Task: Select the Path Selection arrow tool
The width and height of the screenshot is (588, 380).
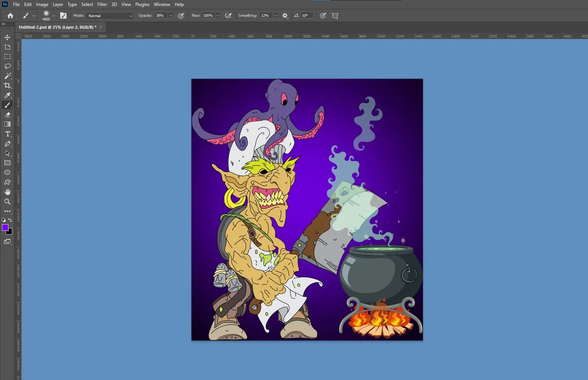Action: coord(7,153)
